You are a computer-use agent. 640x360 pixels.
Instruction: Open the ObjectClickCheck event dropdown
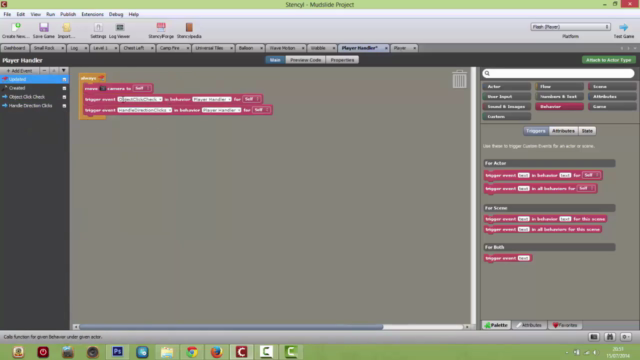click(140, 99)
